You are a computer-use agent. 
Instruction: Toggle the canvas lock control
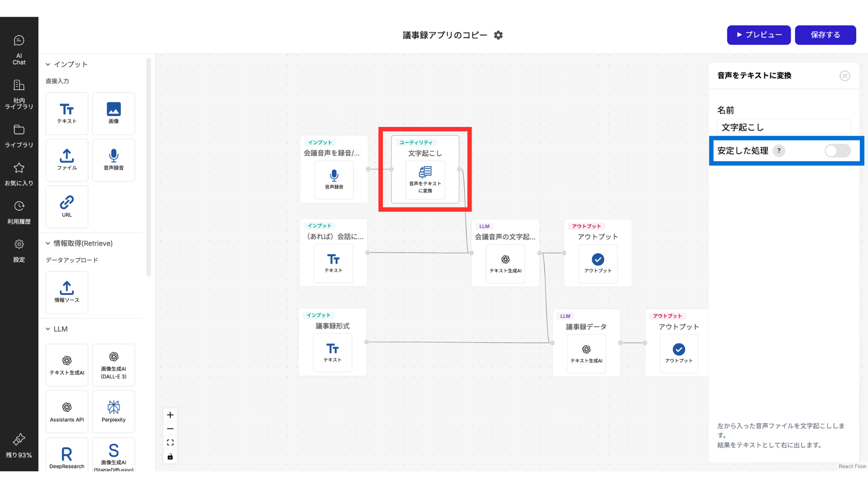pyautogui.click(x=170, y=456)
